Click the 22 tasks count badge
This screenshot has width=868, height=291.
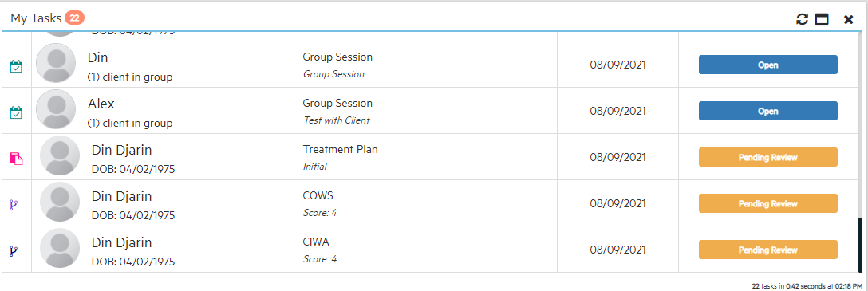click(x=75, y=18)
